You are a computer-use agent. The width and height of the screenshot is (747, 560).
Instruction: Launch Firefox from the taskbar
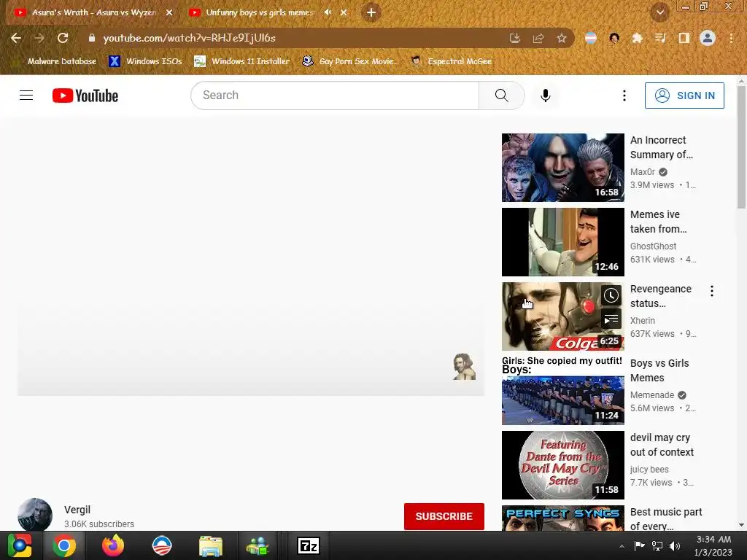113,545
